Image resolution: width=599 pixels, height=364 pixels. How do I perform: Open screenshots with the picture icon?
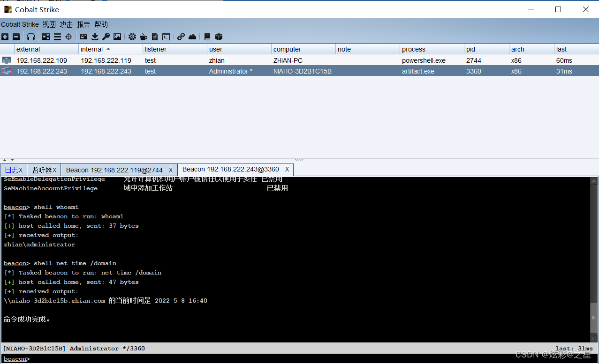(117, 37)
